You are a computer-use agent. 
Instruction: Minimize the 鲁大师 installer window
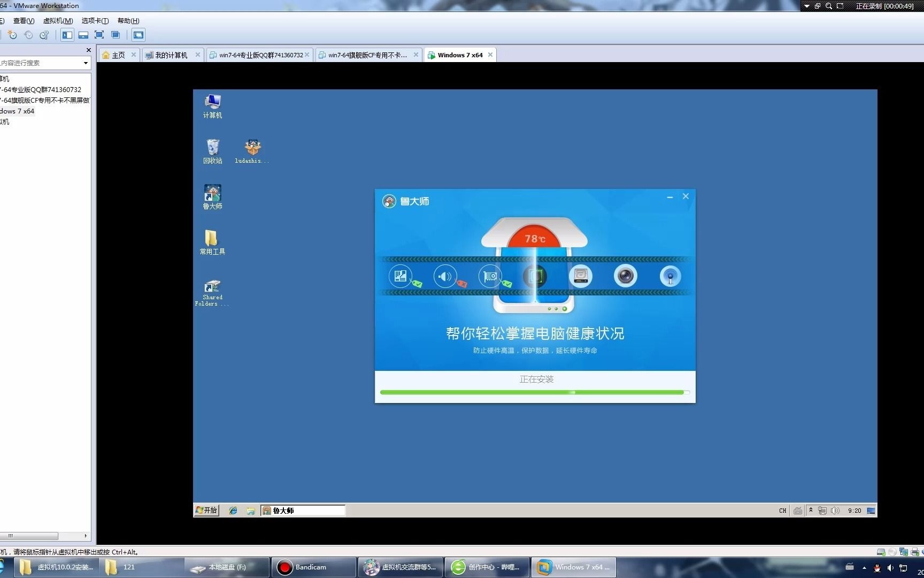[669, 197]
